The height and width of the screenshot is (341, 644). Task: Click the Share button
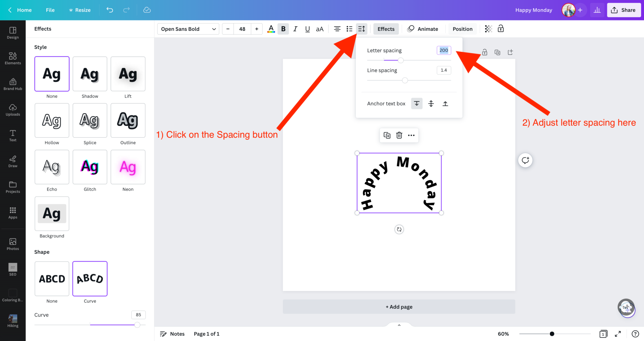point(624,10)
